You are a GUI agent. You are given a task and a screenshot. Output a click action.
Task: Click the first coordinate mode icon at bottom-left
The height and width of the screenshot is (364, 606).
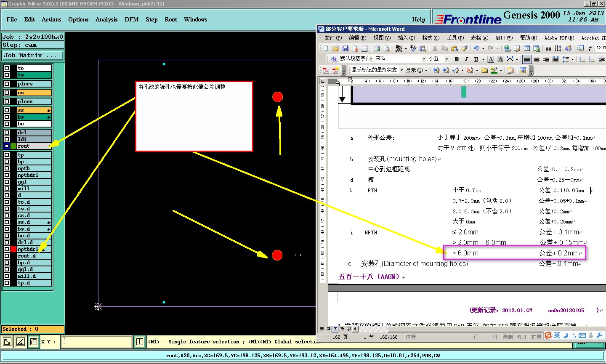[7, 342]
